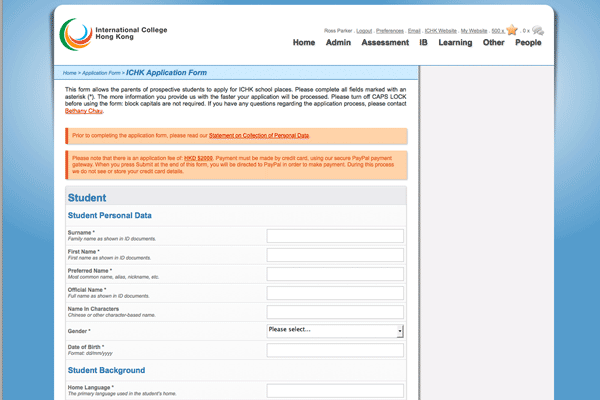Screen dimensions: 600x400
Task: Open the Admin menu
Action: (338, 43)
